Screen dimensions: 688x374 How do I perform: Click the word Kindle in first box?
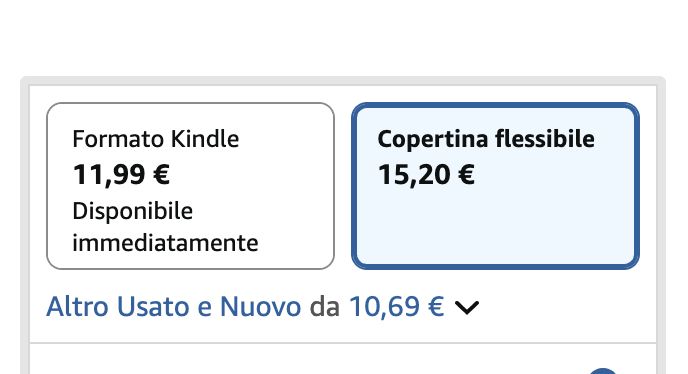pyautogui.click(x=205, y=139)
